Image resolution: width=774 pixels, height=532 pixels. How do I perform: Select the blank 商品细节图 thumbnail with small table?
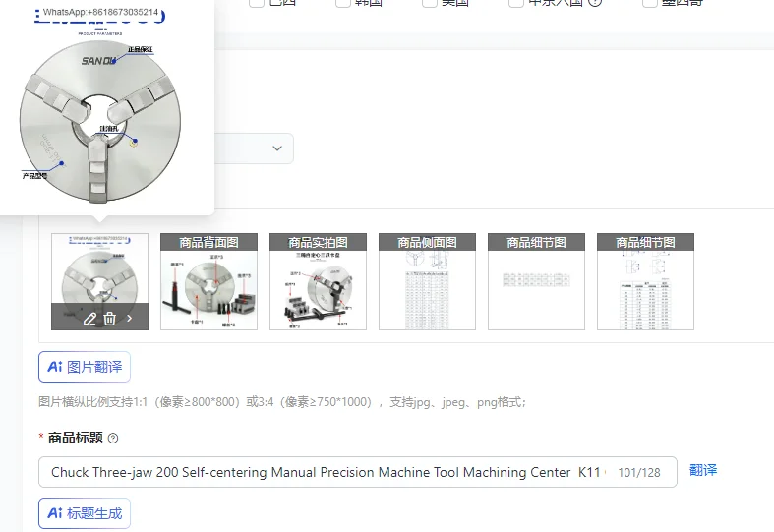[536, 282]
